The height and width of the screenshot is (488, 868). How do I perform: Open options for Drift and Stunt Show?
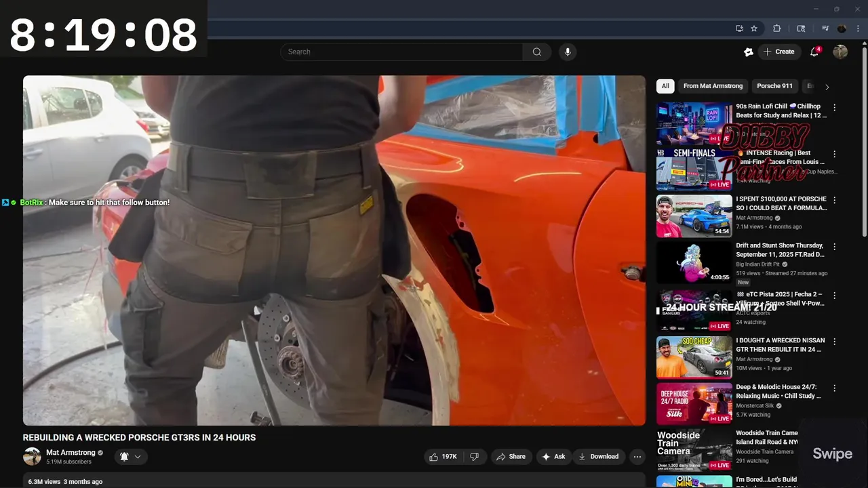click(x=835, y=247)
